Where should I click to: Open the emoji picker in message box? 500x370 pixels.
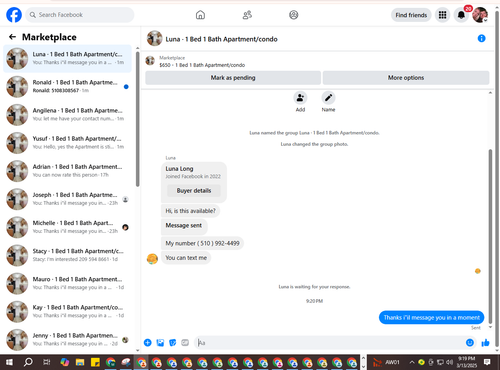(470, 343)
